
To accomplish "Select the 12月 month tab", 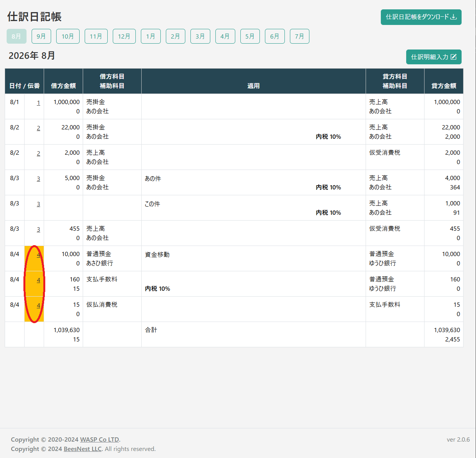I will pos(124,36).
